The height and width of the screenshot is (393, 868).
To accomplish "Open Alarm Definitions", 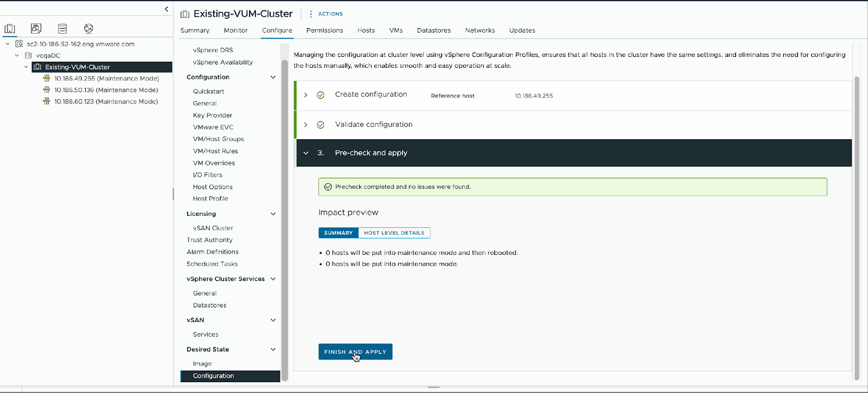I will [x=213, y=252].
